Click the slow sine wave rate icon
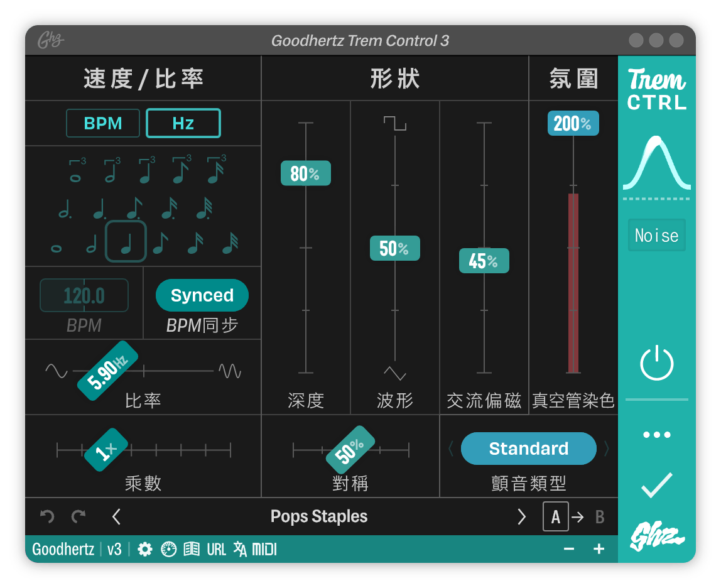Image resolution: width=721 pixels, height=588 pixels. coord(57,371)
